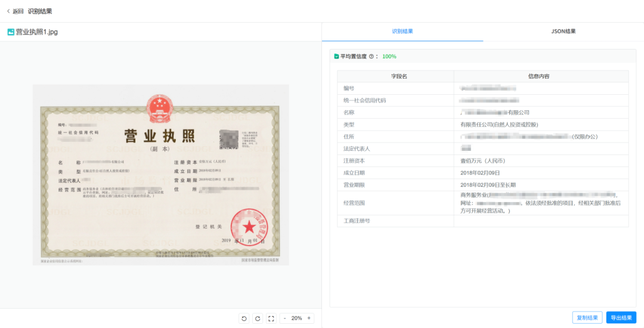
Task: Select the 识别结果 tab
Action: pyautogui.click(x=402, y=32)
